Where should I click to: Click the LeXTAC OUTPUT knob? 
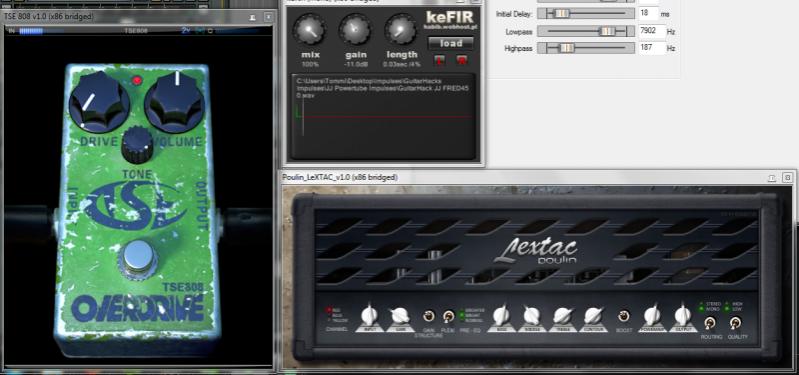pos(682,315)
